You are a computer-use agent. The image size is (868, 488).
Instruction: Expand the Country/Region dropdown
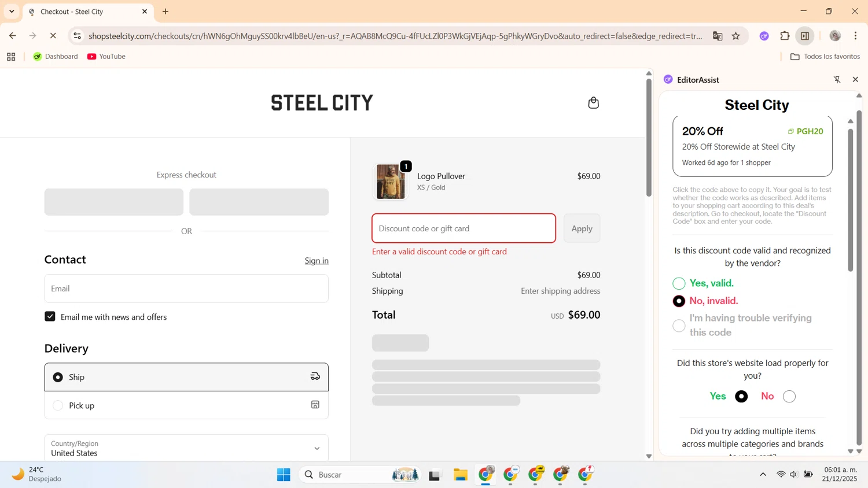click(x=186, y=448)
